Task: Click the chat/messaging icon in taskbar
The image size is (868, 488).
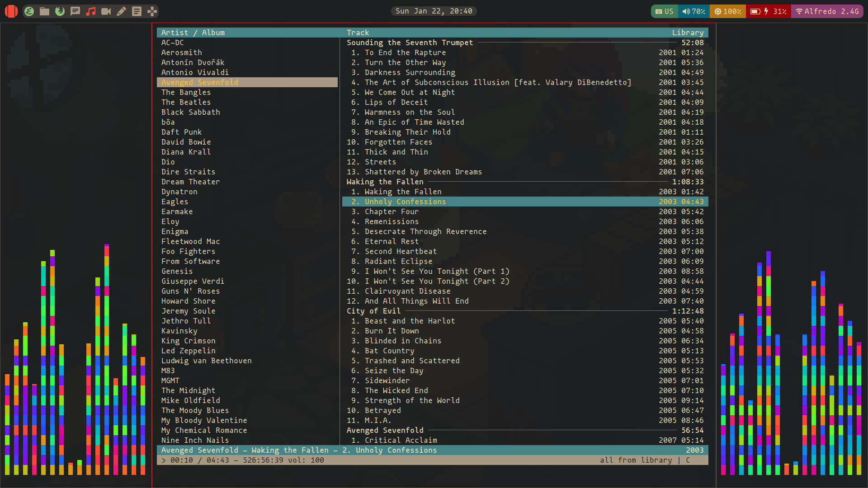Action: (x=75, y=11)
